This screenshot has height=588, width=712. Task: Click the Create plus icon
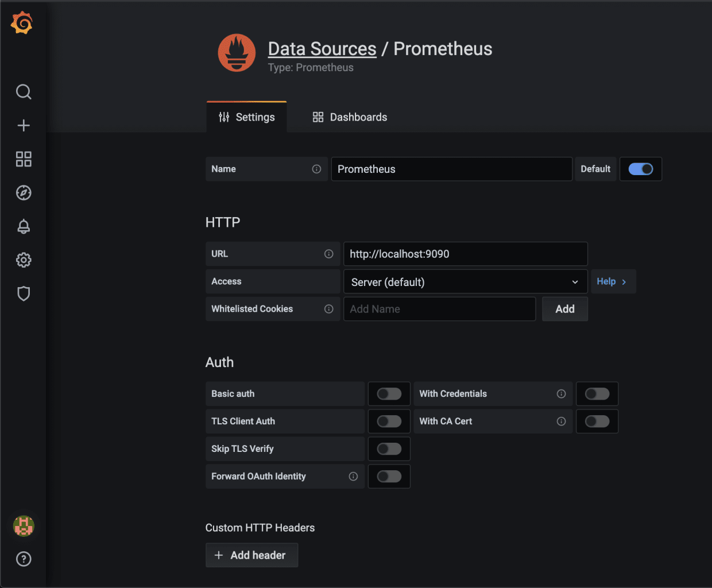point(24,125)
